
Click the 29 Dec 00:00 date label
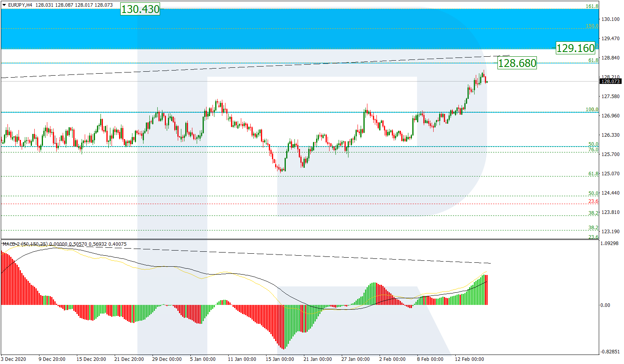167,359
